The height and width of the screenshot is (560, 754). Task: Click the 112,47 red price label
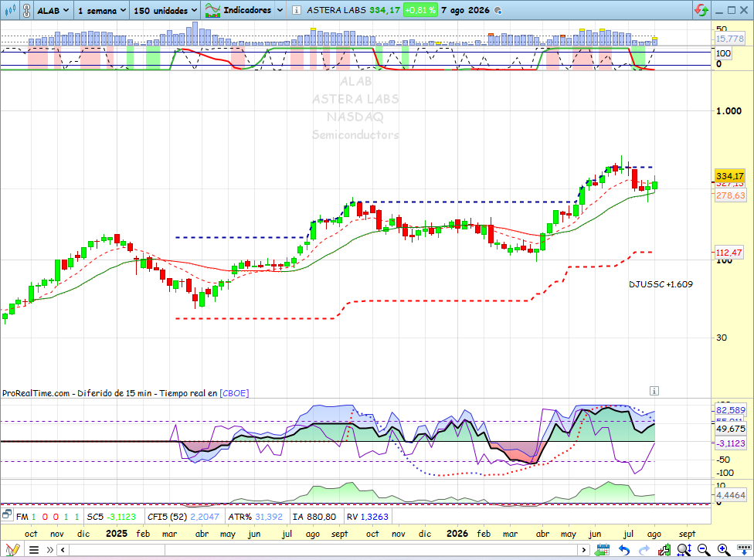(729, 253)
